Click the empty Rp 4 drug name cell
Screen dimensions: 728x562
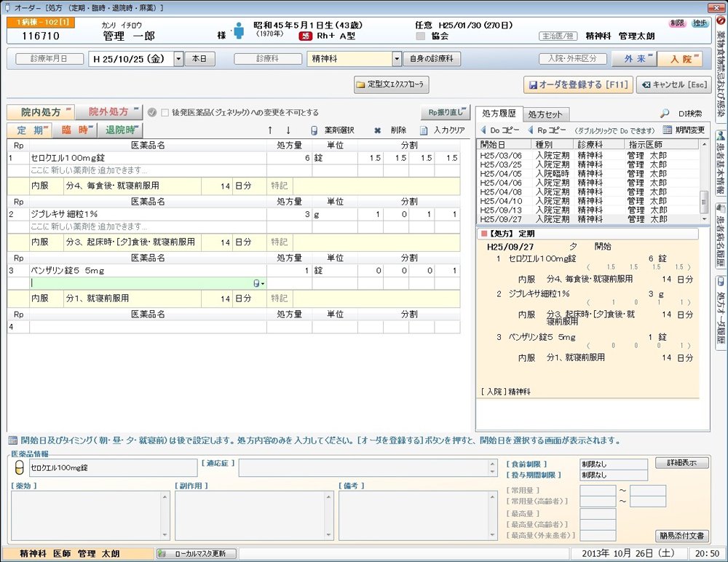pyautogui.click(x=148, y=327)
